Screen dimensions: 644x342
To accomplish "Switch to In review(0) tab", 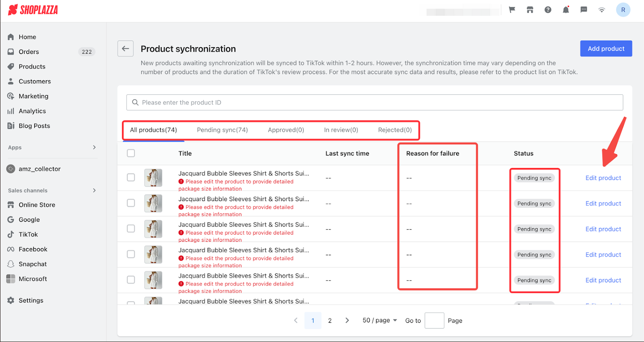I will click(341, 130).
